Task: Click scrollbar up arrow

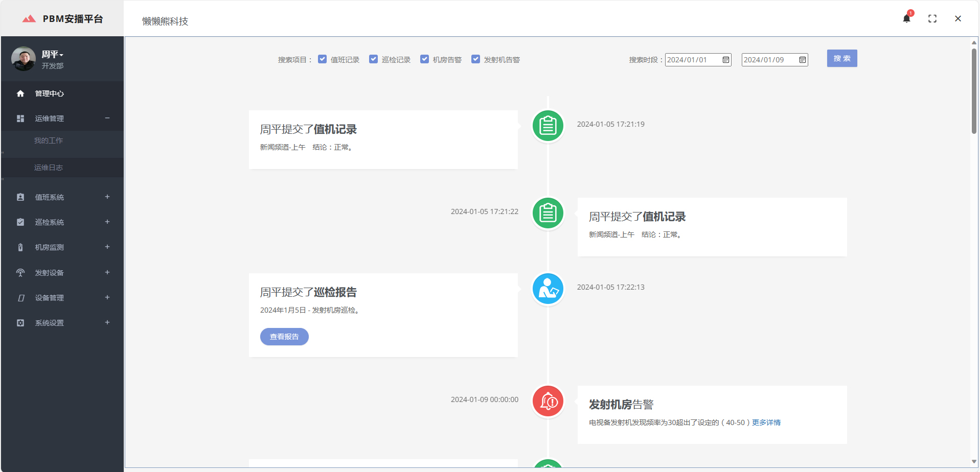Action: tap(974, 42)
